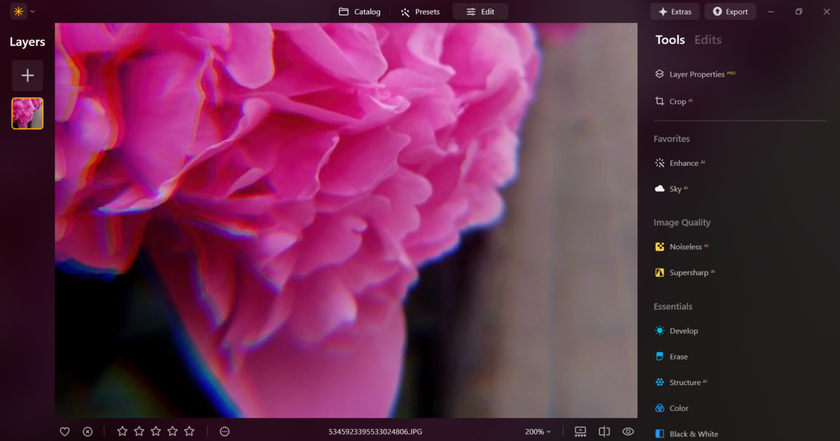This screenshot has height=441, width=840.
Task: Open the 200% zoom level dropdown
Action: 538,432
